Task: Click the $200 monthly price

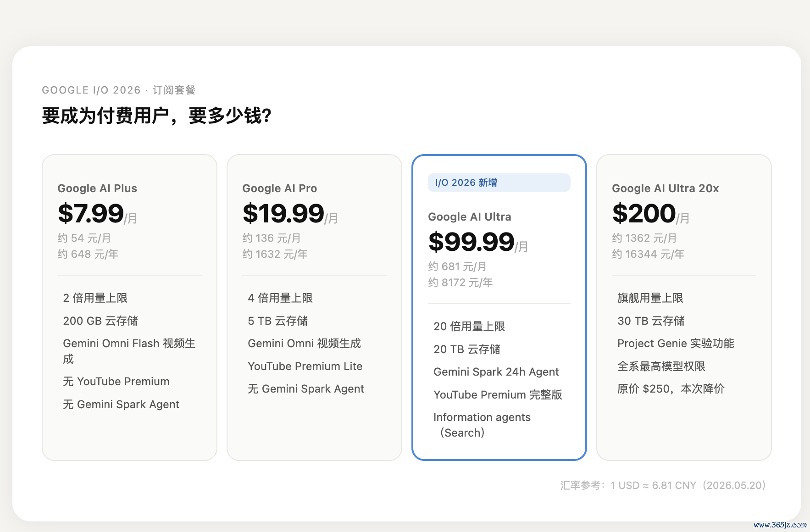Action: coord(650,214)
